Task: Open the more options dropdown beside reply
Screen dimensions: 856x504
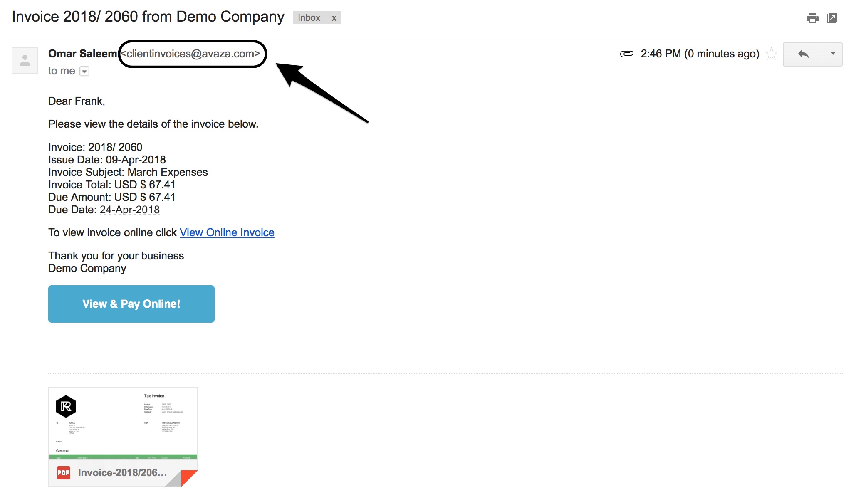Action: tap(833, 54)
